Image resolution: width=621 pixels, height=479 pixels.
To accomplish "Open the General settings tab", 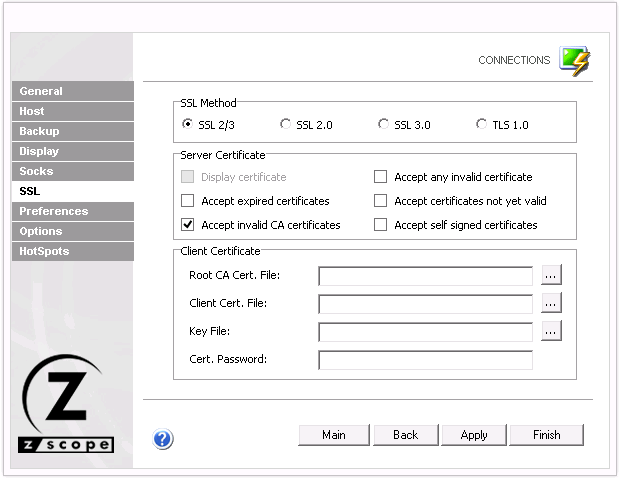I will pos(73,91).
